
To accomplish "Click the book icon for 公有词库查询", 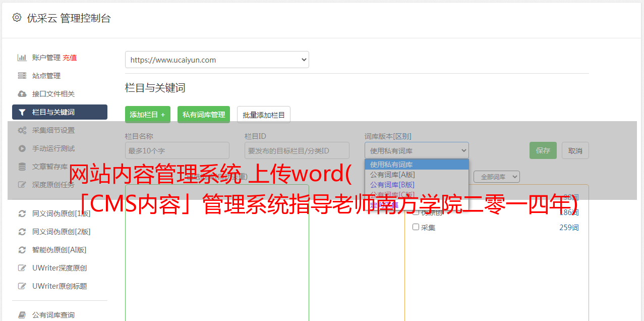I will [22, 315].
